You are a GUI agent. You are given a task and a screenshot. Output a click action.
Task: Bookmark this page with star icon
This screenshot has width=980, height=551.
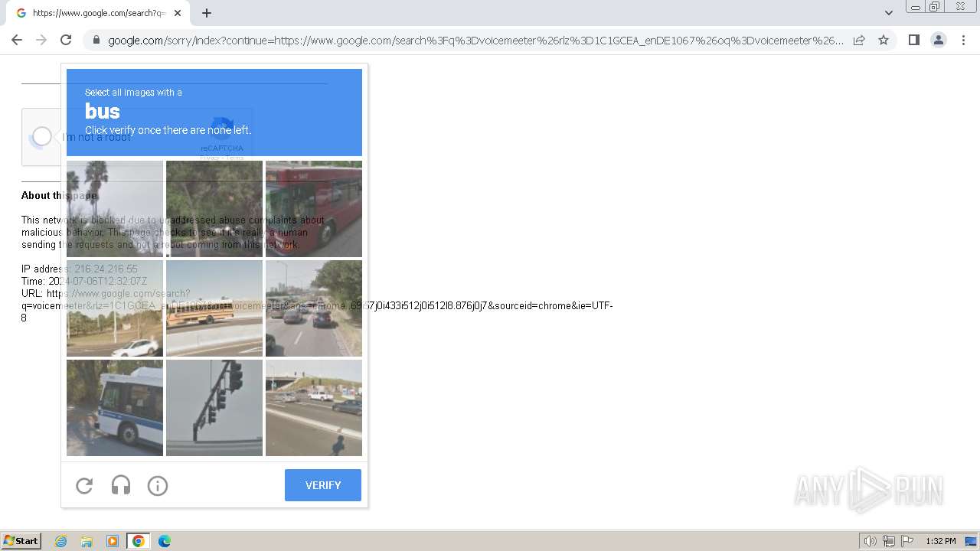coord(884,40)
